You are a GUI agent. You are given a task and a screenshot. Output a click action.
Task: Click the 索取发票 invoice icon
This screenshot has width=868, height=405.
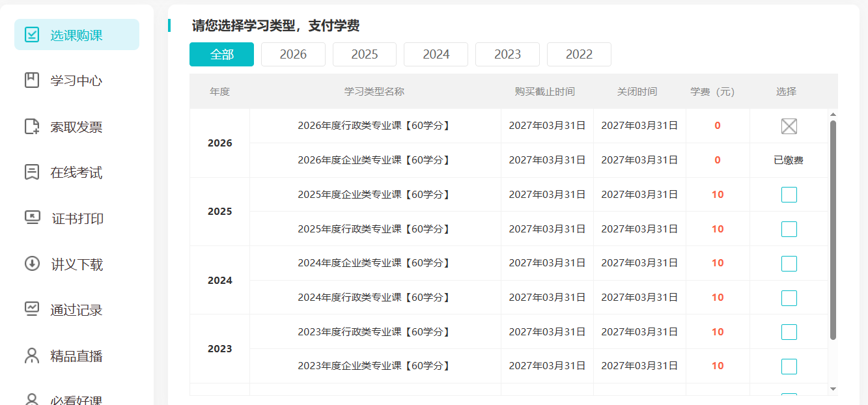[x=32, y=126]
